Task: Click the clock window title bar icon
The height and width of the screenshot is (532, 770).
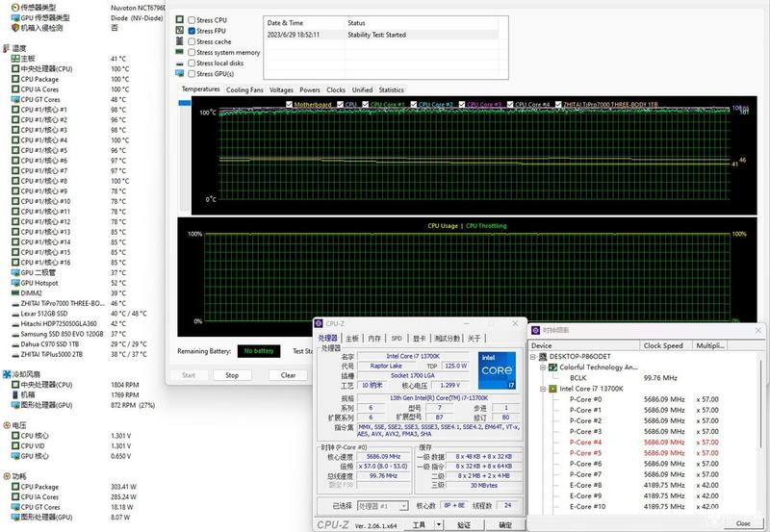Action: pos(536,330)
